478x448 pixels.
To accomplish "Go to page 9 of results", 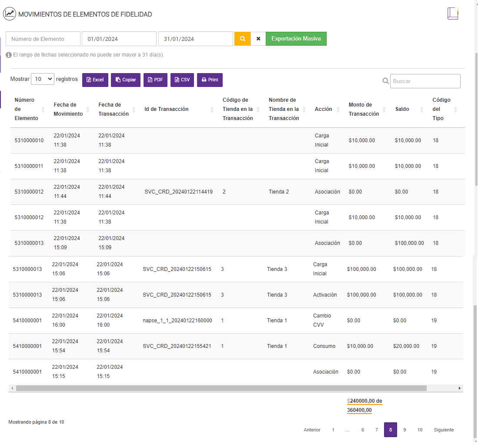I will pyautogui.click(x=404, y=430).
